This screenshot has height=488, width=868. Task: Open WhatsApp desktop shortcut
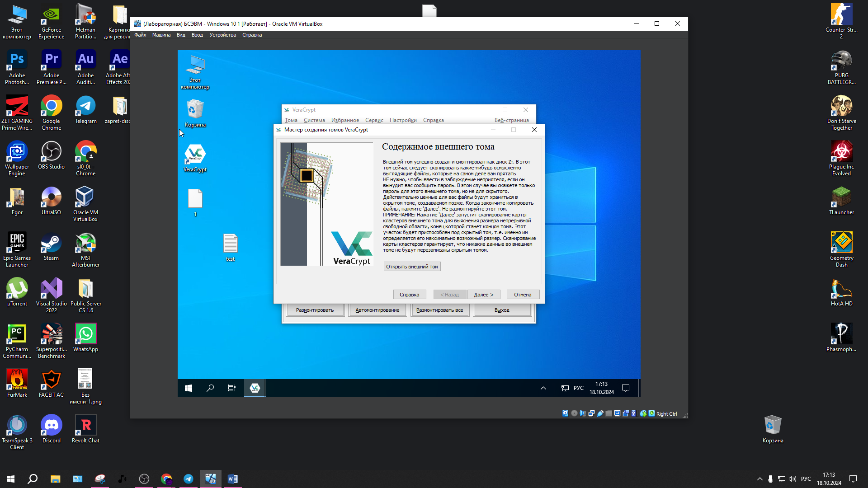click(86, 338)
